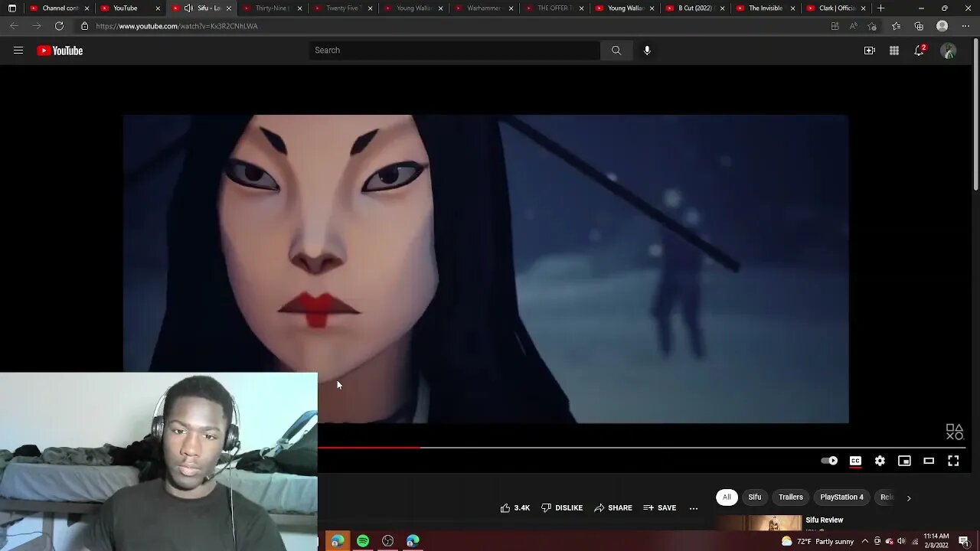Toggle the autoplay switch
The image size is (980, 551).
pos(829,461)
